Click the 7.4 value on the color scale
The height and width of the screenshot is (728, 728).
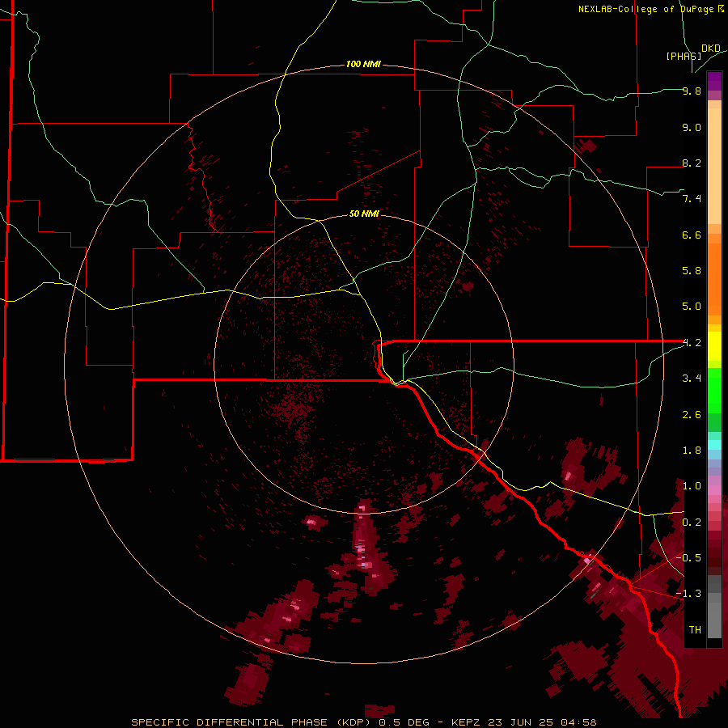tap(692, 199)
